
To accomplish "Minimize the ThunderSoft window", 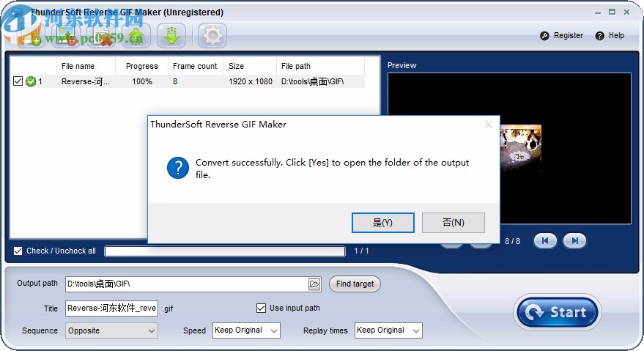I will click(x=598, y=12).
